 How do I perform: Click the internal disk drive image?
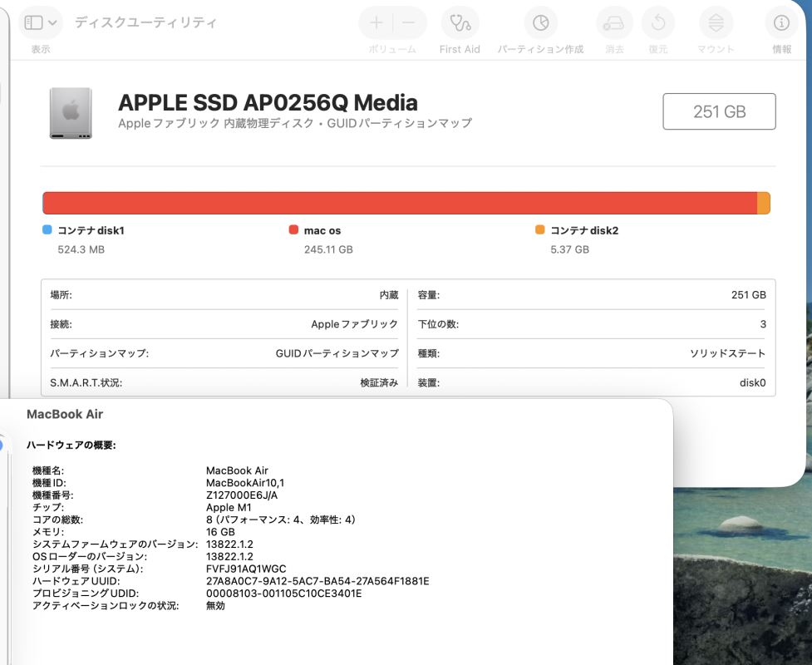click(x=71, y=112)
